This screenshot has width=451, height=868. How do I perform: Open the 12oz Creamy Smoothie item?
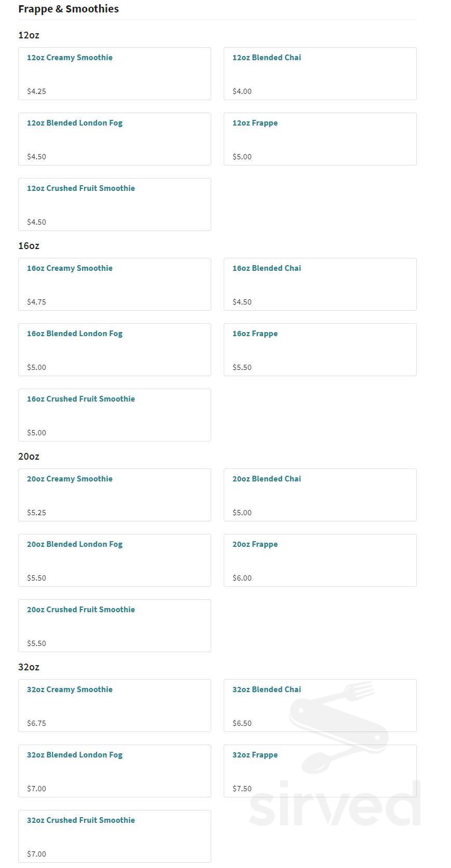70,58
